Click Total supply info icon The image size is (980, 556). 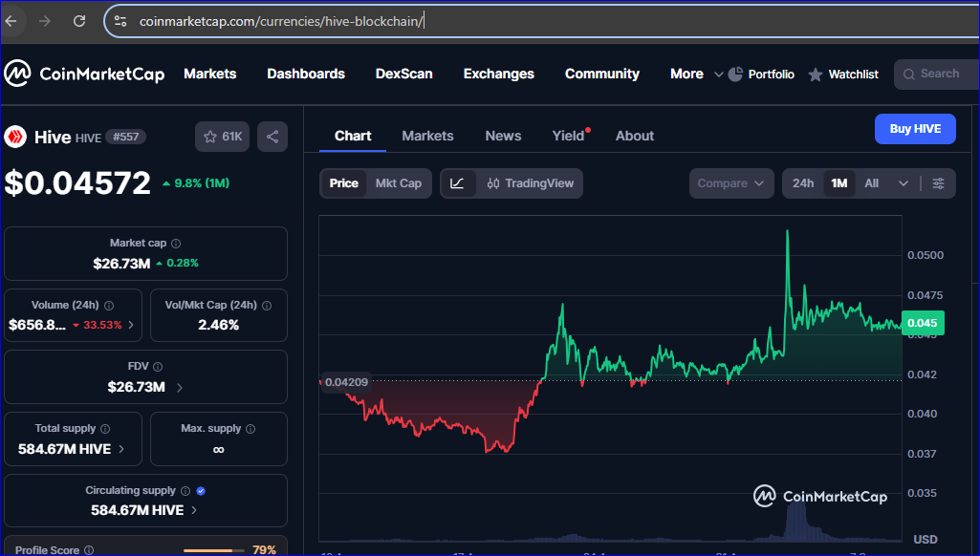[x=105, y=429]
